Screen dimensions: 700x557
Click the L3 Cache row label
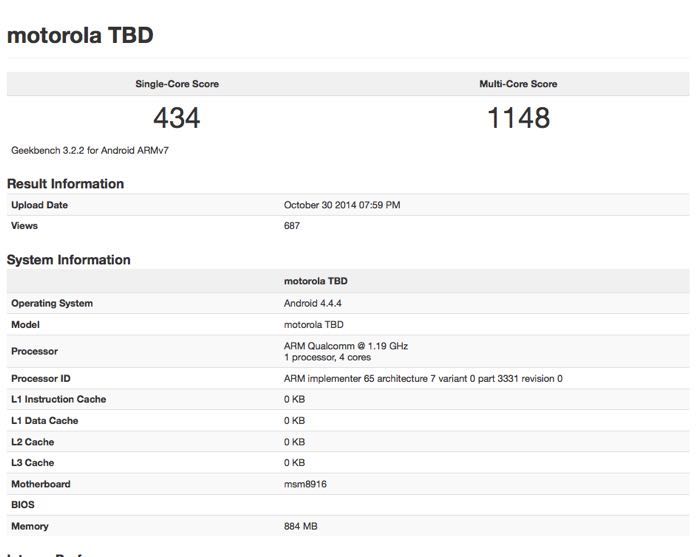[32, 463]
